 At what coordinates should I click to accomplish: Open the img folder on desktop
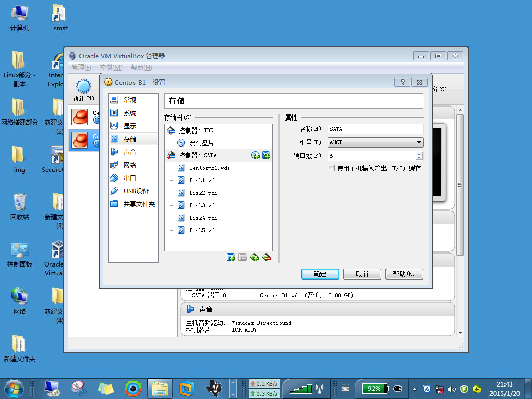(19, 159)
